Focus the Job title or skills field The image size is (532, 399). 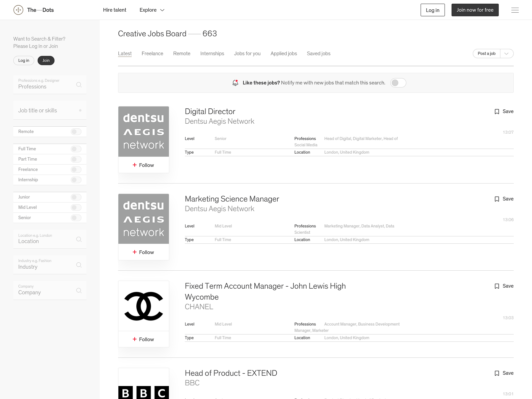pos(50,110)
